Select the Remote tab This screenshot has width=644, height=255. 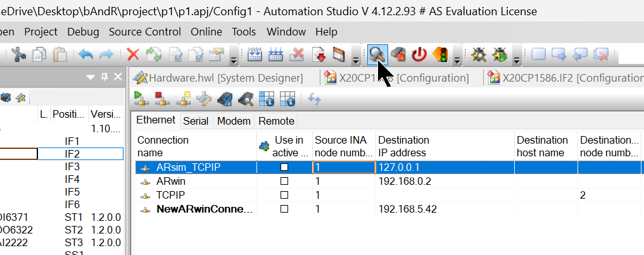click(277, 121)
